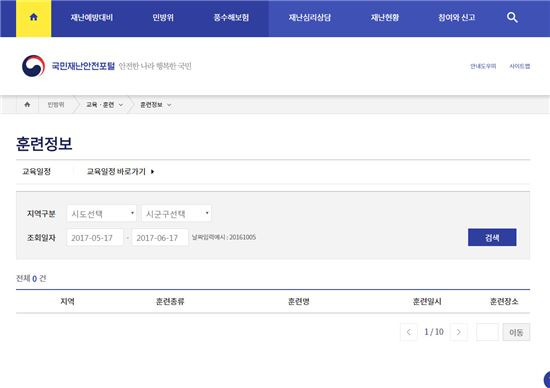550x388 pixels.
Task: Open the 민방위 menu
Action: 163,18
